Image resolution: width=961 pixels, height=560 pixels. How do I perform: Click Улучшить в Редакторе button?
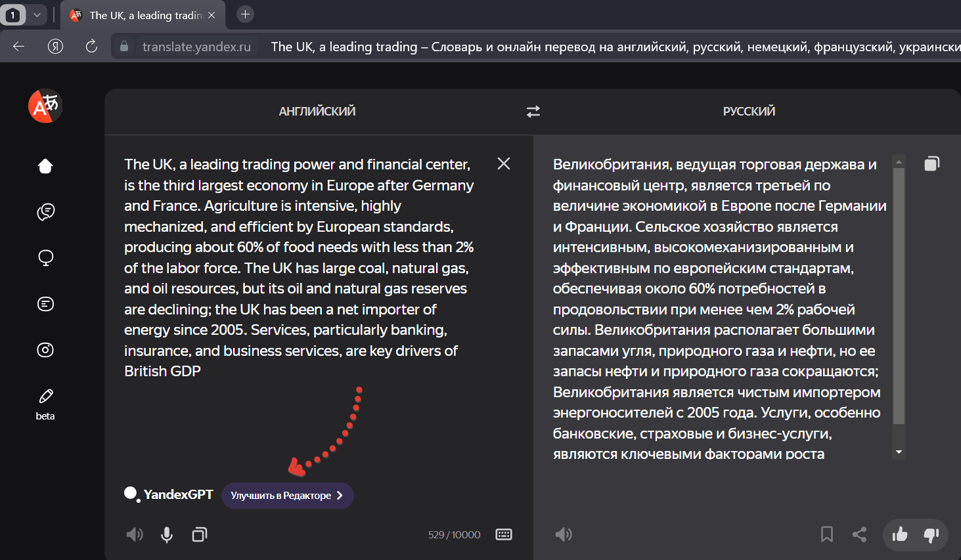(x=287, y=496)
